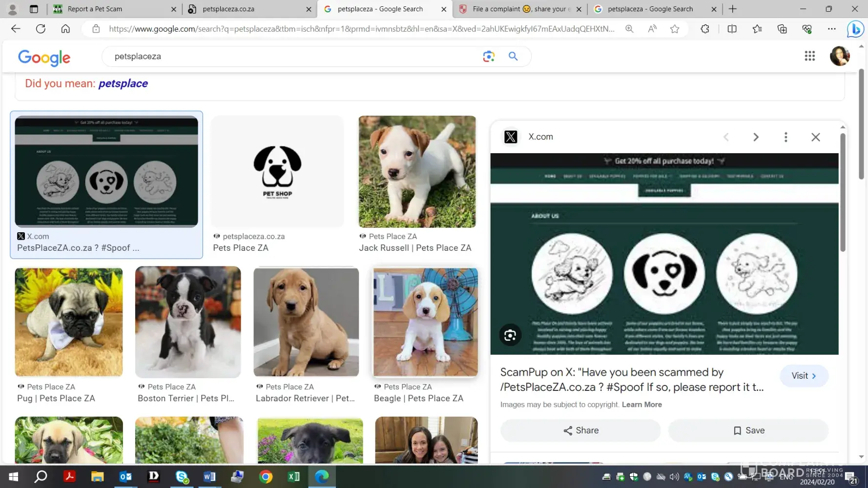Viewport: 868px width, 488px height.
Task: Click the Edge split screen icon
Action: coord(732,29)
